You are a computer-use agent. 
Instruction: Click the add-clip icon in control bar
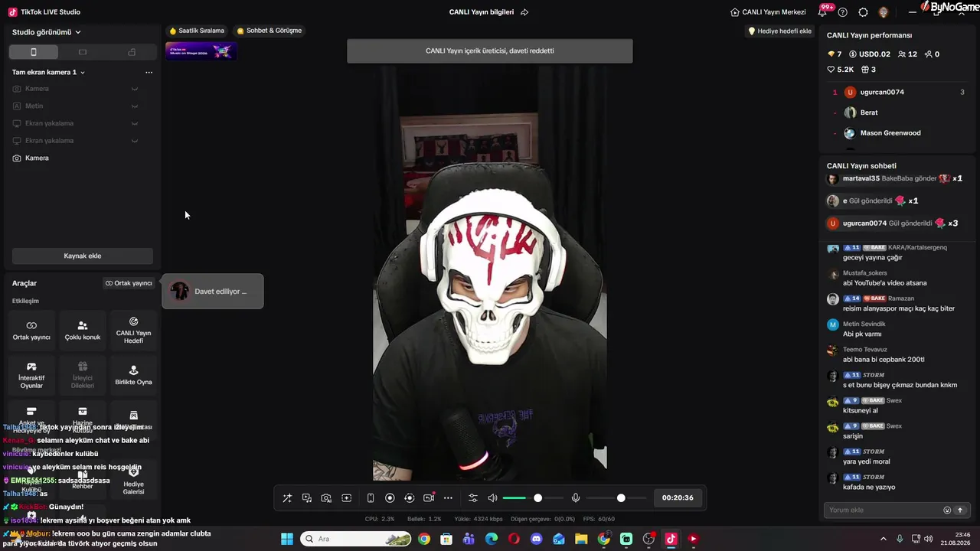click(346, 498)
